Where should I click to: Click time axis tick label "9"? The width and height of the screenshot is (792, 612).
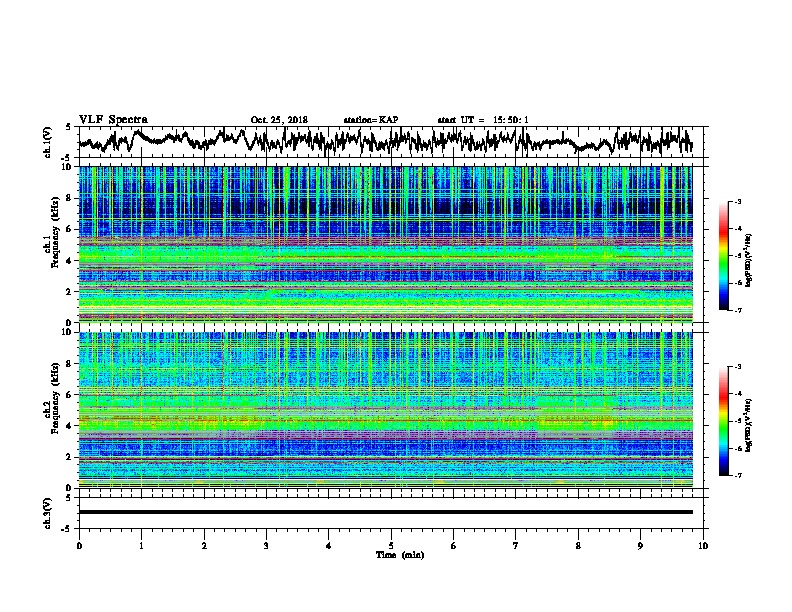tap(640, 546)
